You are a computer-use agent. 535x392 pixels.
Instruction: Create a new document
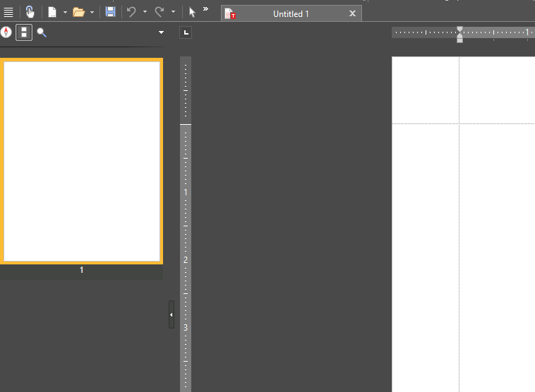click(x=52, y=12)
